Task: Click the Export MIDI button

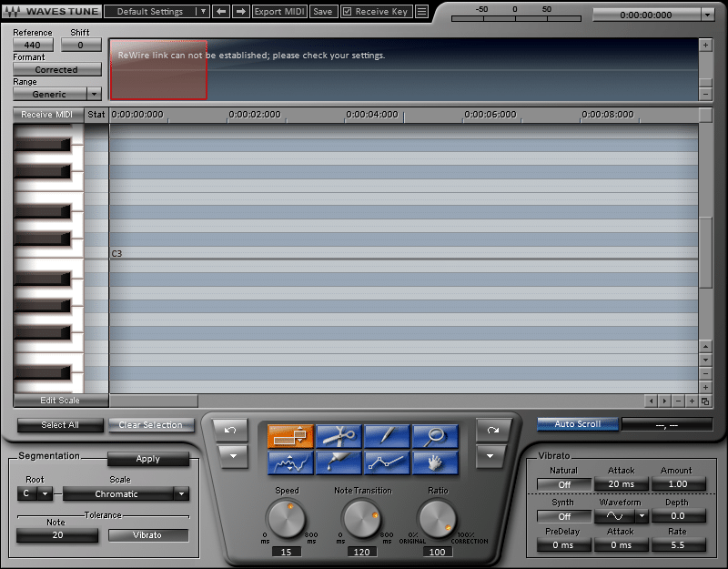Action: (279, 12)
